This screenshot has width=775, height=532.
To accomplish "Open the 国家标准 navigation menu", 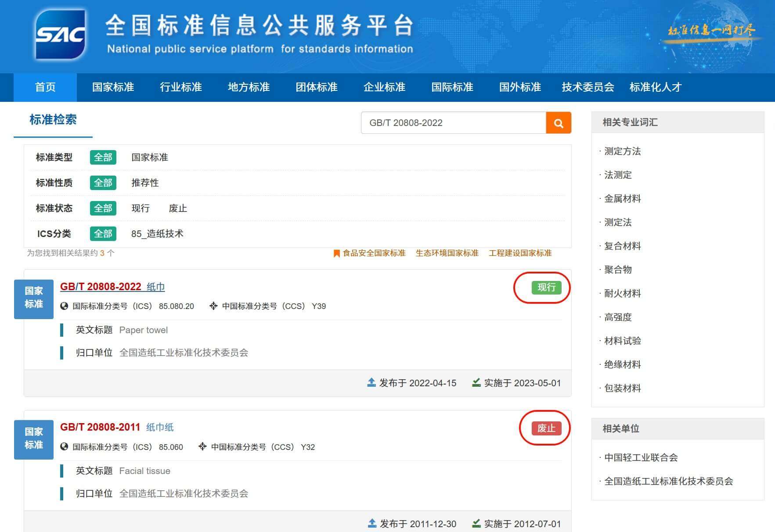I will pyautogui.click(x=113, y=87).
